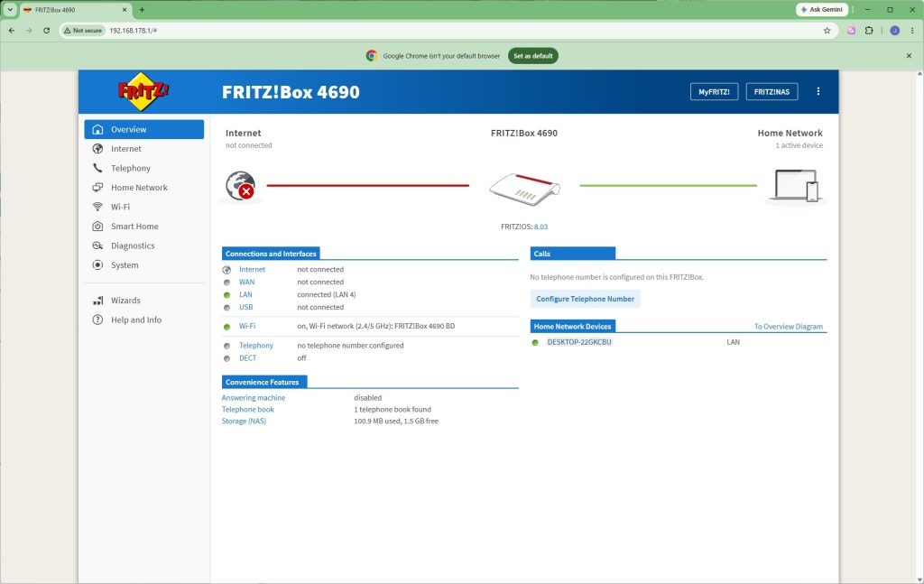Image resolution: width=924 pixels, height=584 pixels.
Task: Click the Help and Info question-mark icon
Action: [97, 320]
